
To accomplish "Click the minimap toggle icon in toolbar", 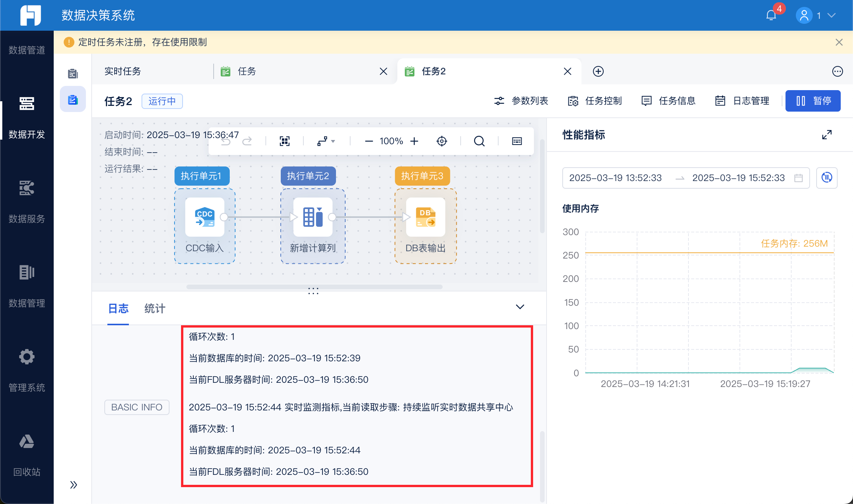I will coord(517,141).
